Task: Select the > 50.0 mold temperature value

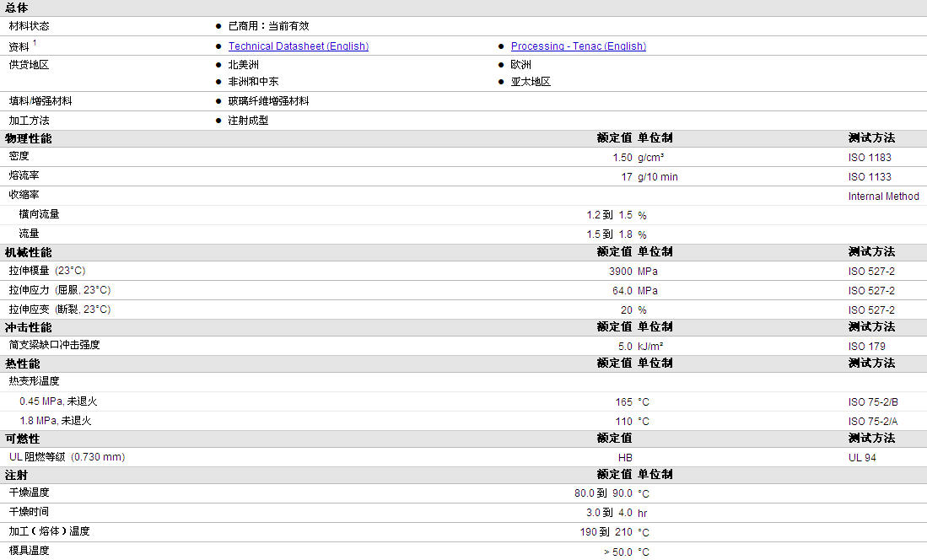Action: (617, 552)
